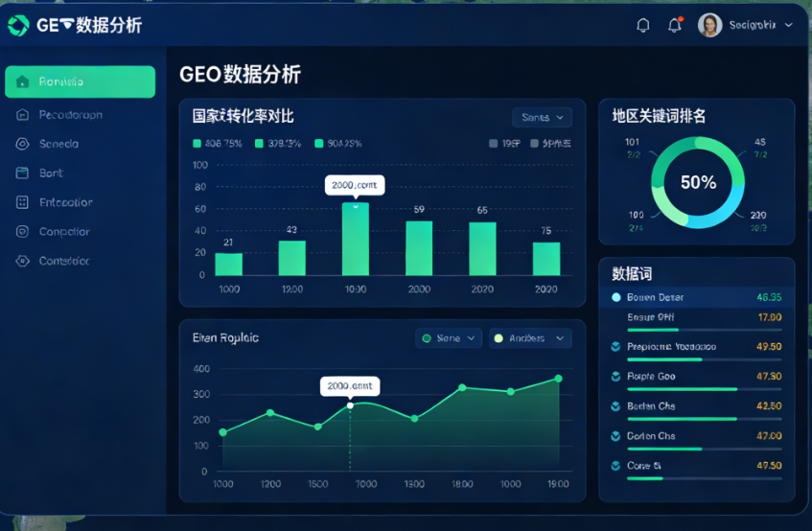Click the Contetidor sidebar icon

point(22,261)
